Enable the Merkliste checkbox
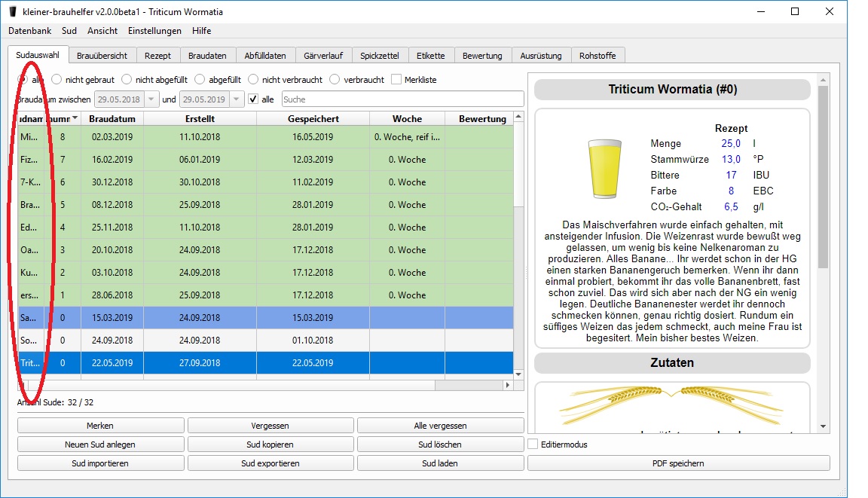 (396, 79)
